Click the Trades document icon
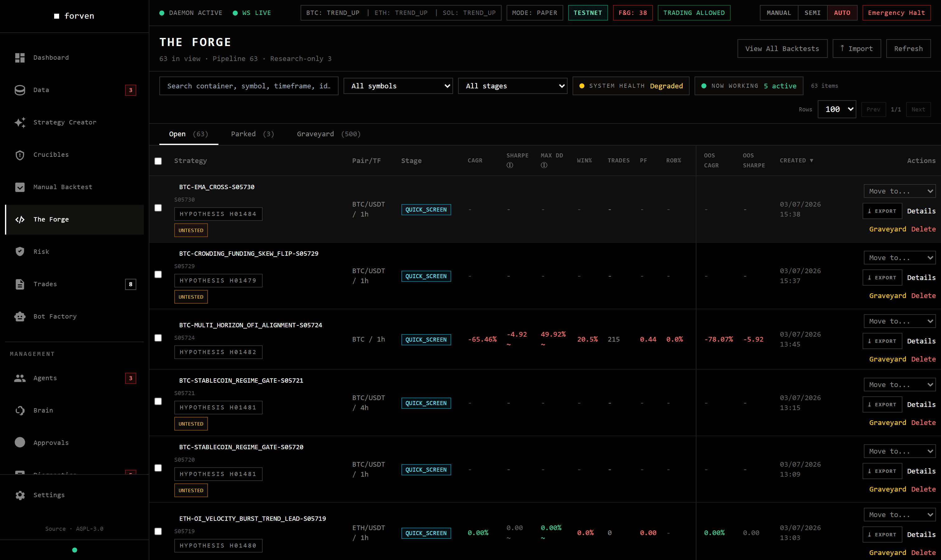The width and height of the screenshot is (941, 560). click(x=20, y=284)
